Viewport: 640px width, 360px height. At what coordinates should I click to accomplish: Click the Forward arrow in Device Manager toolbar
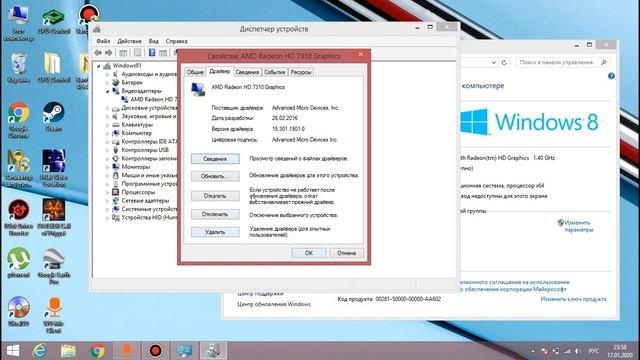coord(109,53)
